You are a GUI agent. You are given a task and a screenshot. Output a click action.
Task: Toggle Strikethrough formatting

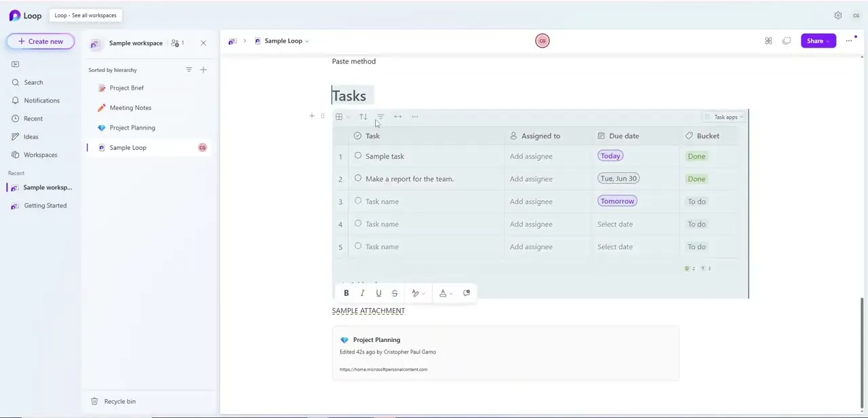(x=395, y=293)
